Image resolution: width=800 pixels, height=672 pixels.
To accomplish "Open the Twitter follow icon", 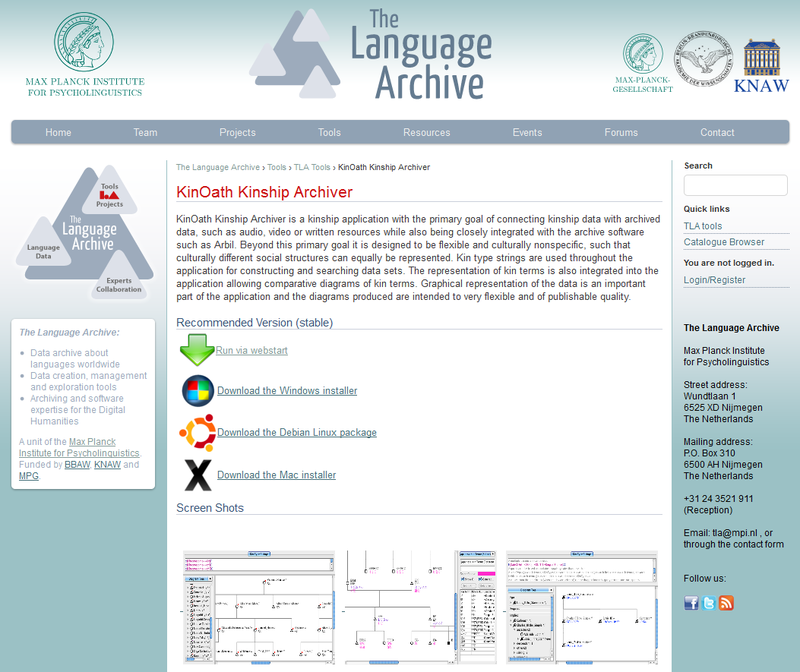I will 709,603.
